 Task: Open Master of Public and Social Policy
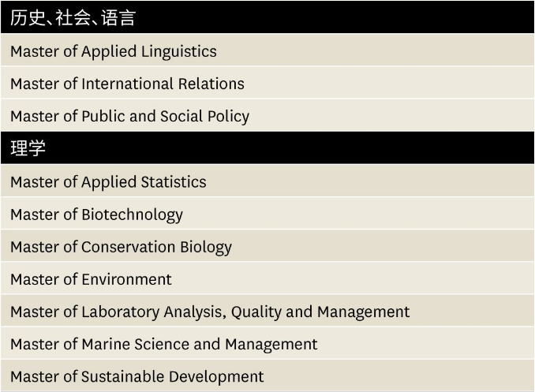point(129,116)
